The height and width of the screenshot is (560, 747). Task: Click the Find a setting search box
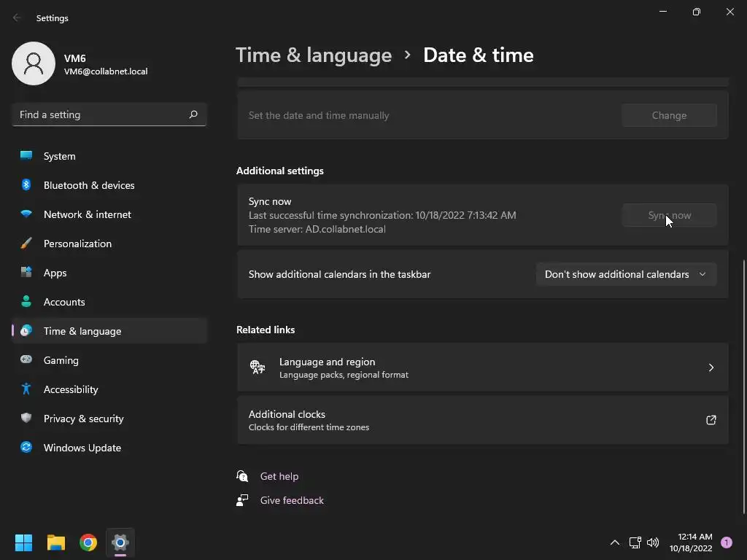pyautogui.click(x=109, y=114)
